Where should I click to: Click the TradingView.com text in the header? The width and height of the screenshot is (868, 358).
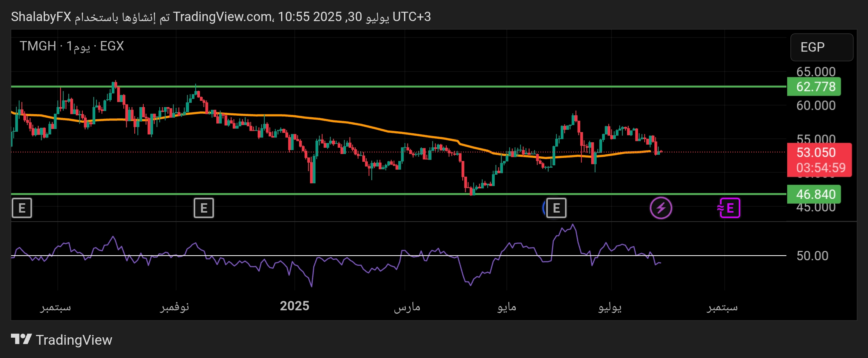coord(223,17)
